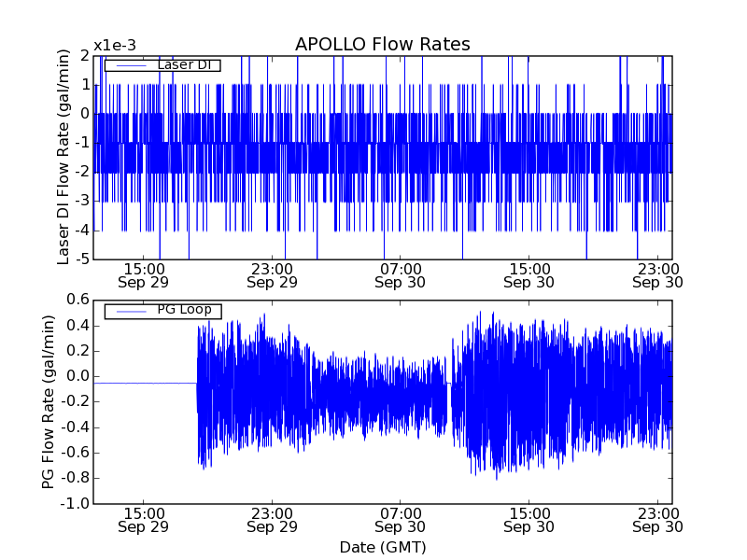
Task: Click the '-1' tick on Laser DI y-axis
Action: pos(82,144)
